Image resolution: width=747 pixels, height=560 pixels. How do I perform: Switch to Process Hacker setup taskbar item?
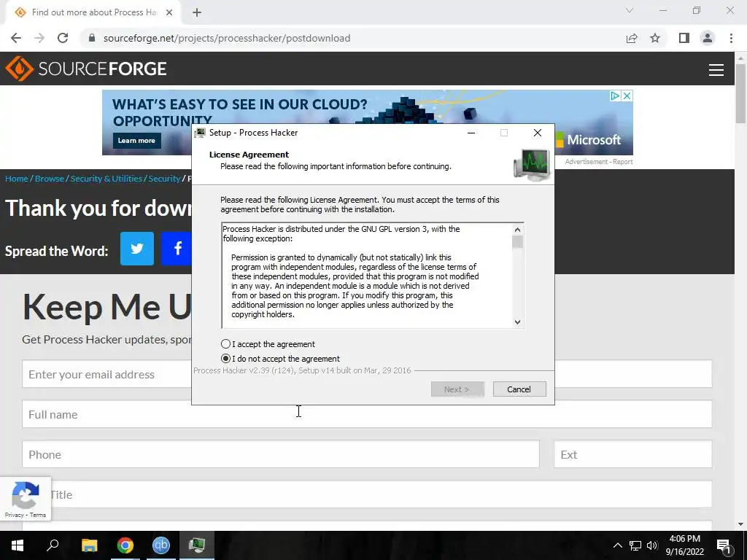click(197, 545)
